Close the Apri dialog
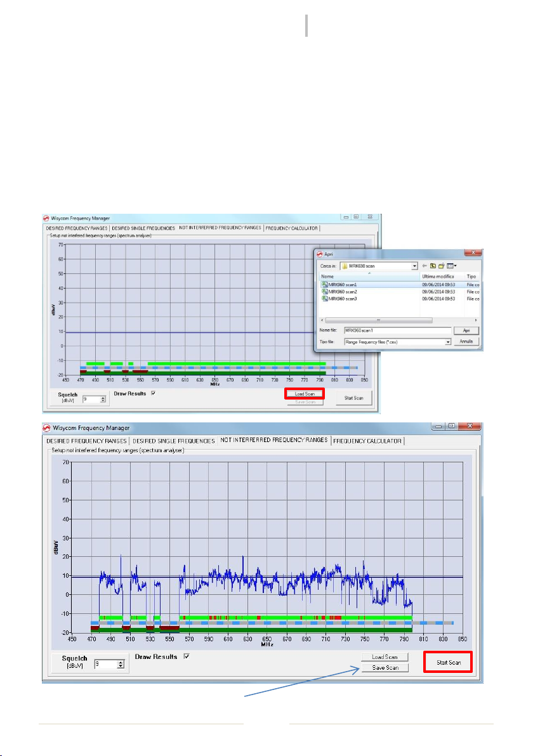Screen dimensions: 533x756 (473, 252)
